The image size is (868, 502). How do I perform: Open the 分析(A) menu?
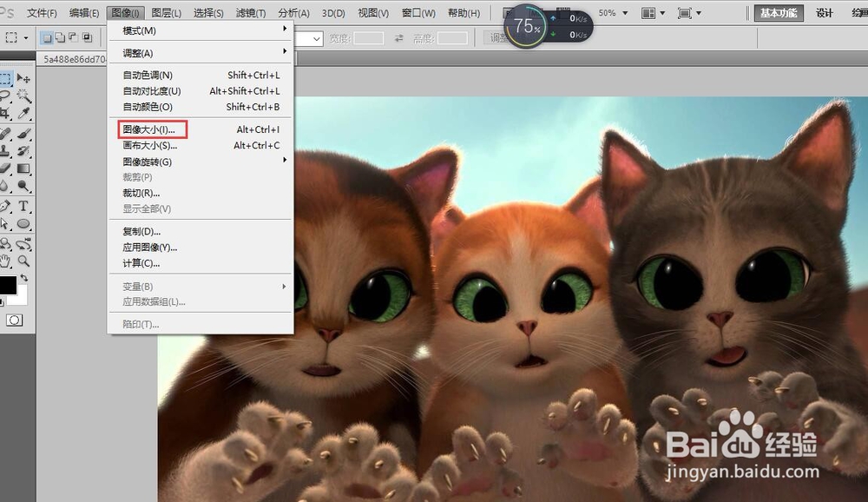[x=293, y=13]
